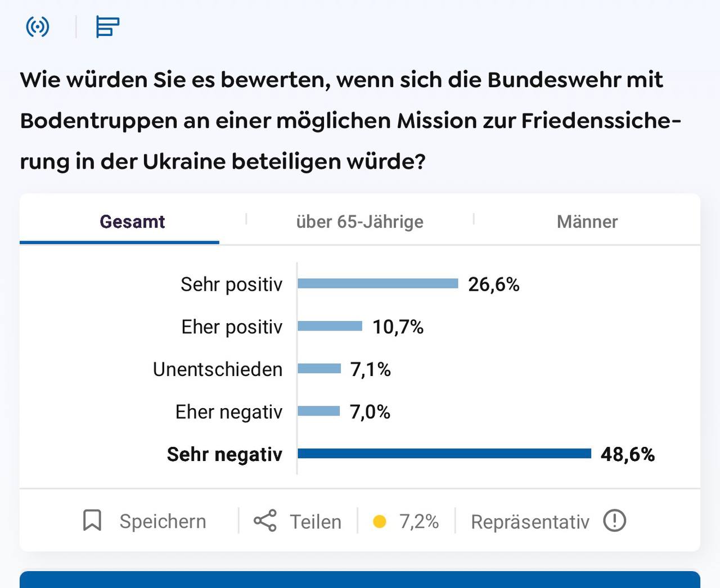Click the Teilen share label
The height and width of the screenshot is (588, 720).
[316, 522]
